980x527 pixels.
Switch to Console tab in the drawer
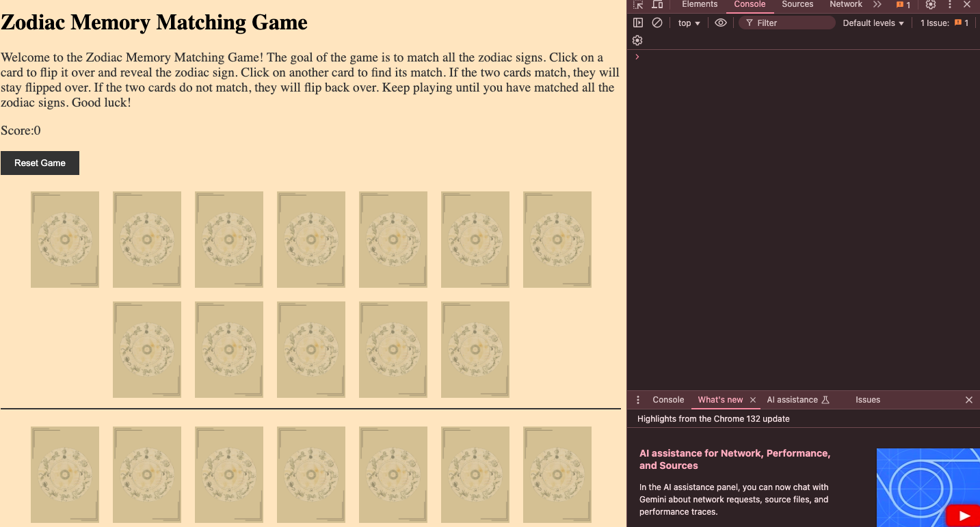[668, 400]
